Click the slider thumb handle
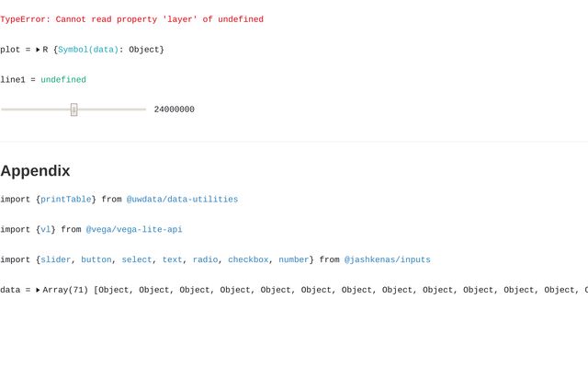 click(x=73, y=109)
